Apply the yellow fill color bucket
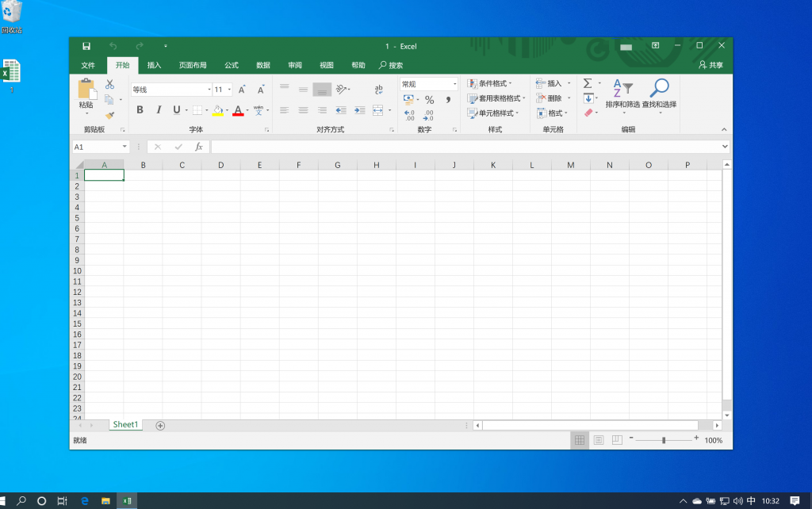The image size is (812, 509). tap(218, 110)
